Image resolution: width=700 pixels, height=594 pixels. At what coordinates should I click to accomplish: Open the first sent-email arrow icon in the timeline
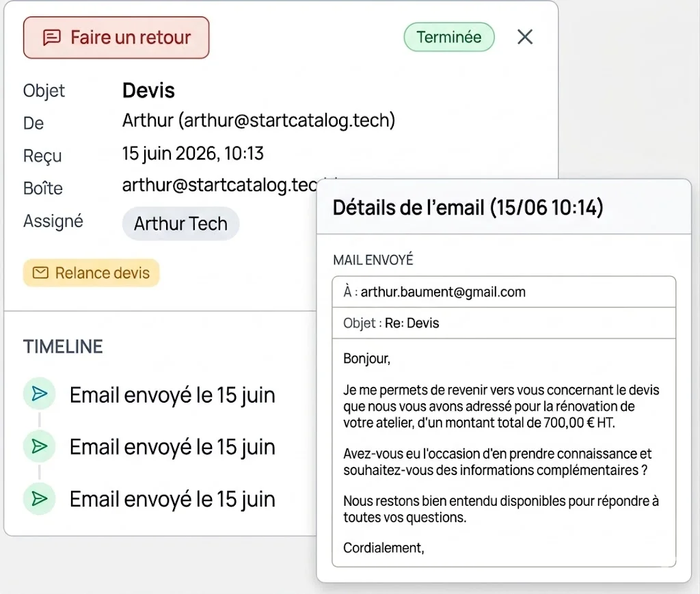point(39,394)
